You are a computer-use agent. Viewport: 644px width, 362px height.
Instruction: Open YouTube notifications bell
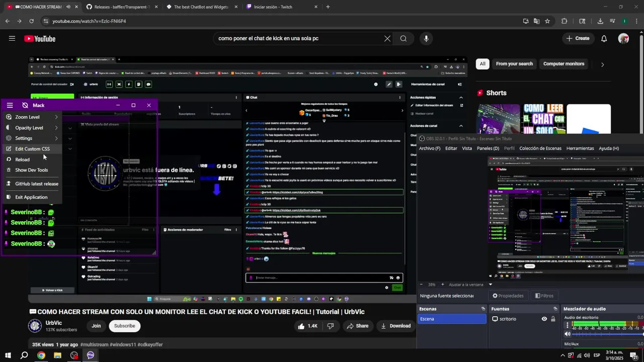coord(604,39)
